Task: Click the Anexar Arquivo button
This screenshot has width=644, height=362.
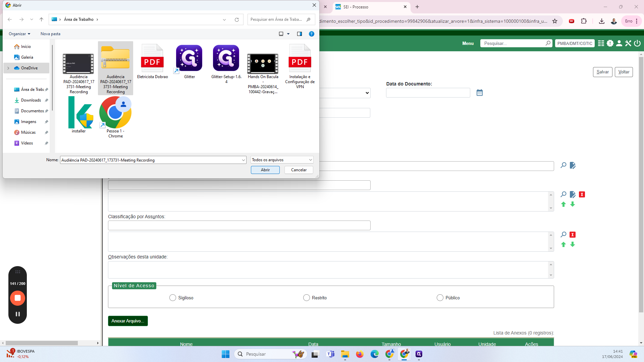Action: pos(127,321)
